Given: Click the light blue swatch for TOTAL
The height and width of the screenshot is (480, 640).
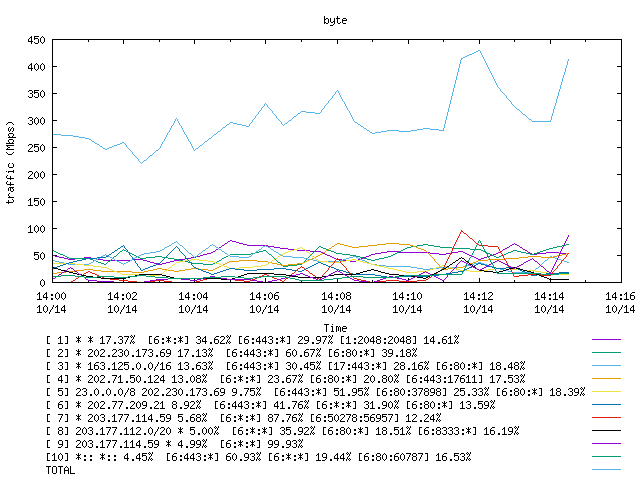Looking at the screenshot, I should tap(606, 470).
